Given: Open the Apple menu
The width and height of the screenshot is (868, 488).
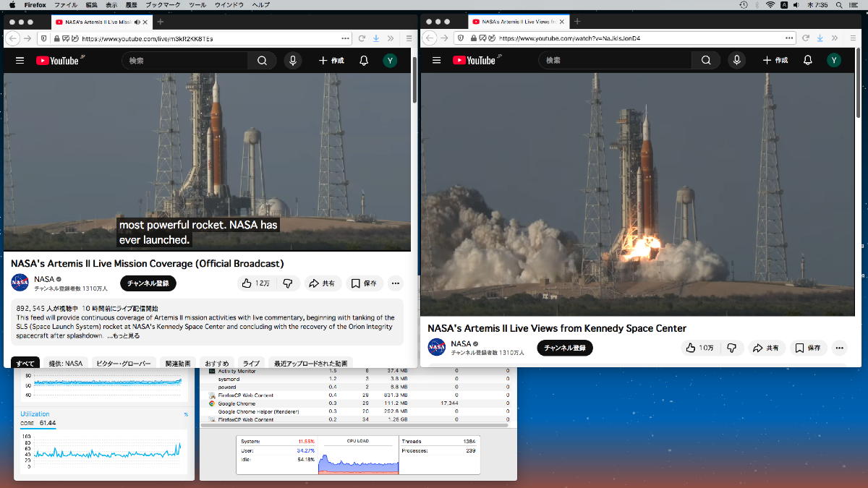Looking at the screenshot, I should 12,5.
